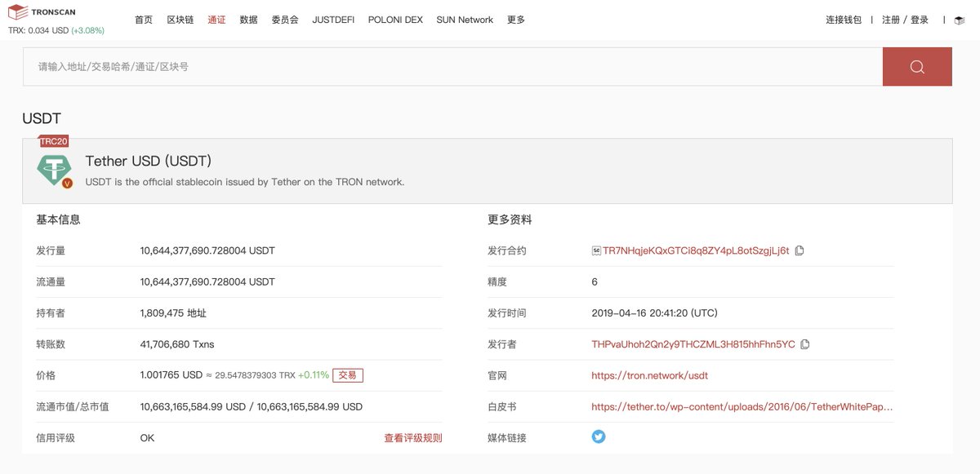Click precision value 6
Image resolution: width=980 pixels, height=474 pixels.
tap(595, 281)
